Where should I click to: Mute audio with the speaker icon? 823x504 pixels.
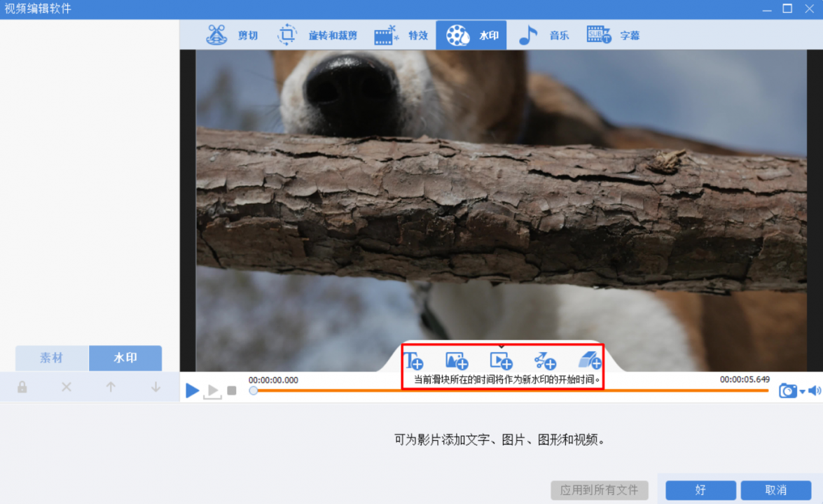(x=815, y=391)
